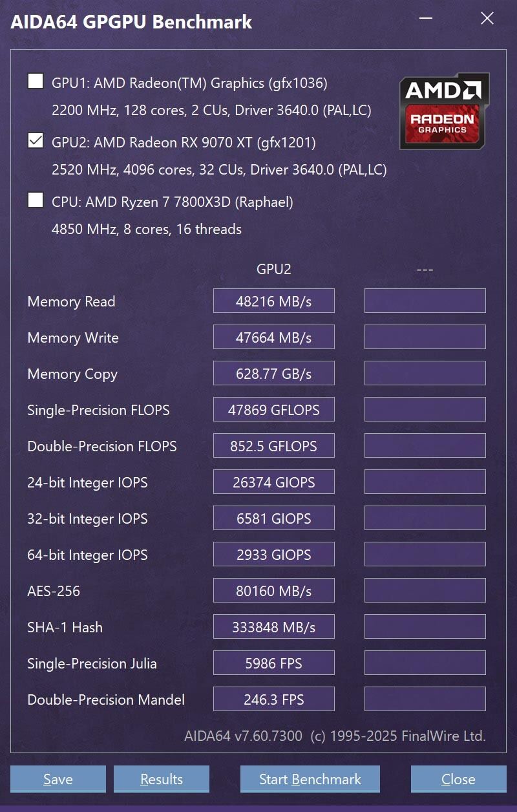Uncheck the GPU2 Radeon RX 9070 XT checkbox
This screenshot has width=517, height=812.
pos(36,140)
